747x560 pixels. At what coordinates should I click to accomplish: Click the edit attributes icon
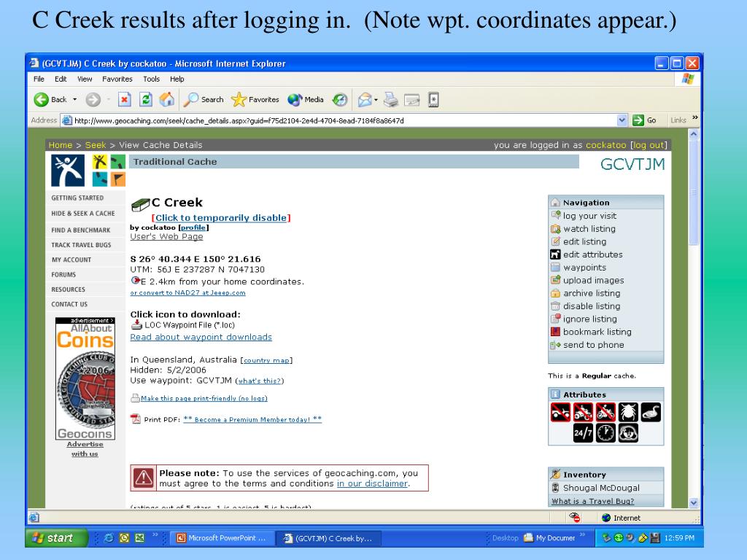coord(555,254)
